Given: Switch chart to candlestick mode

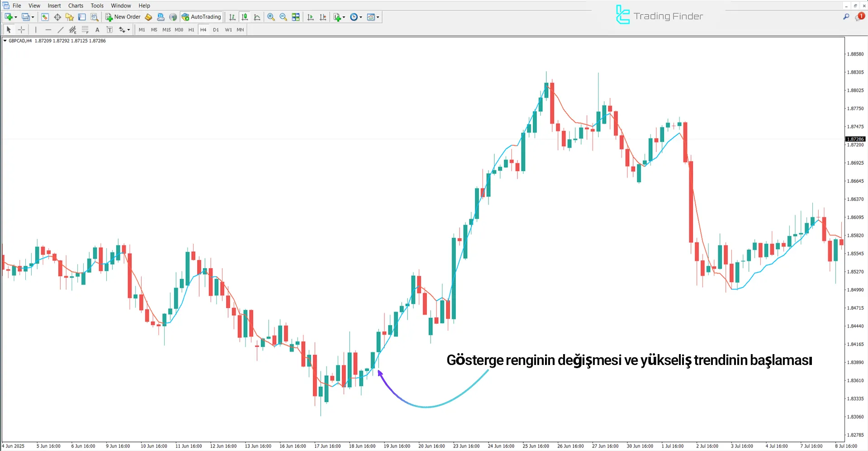Looking at the screenshot, I should pos(245,17).
